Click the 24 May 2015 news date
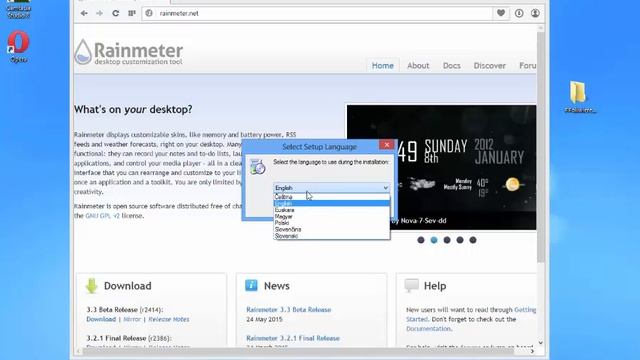 [x=264, y=319]
